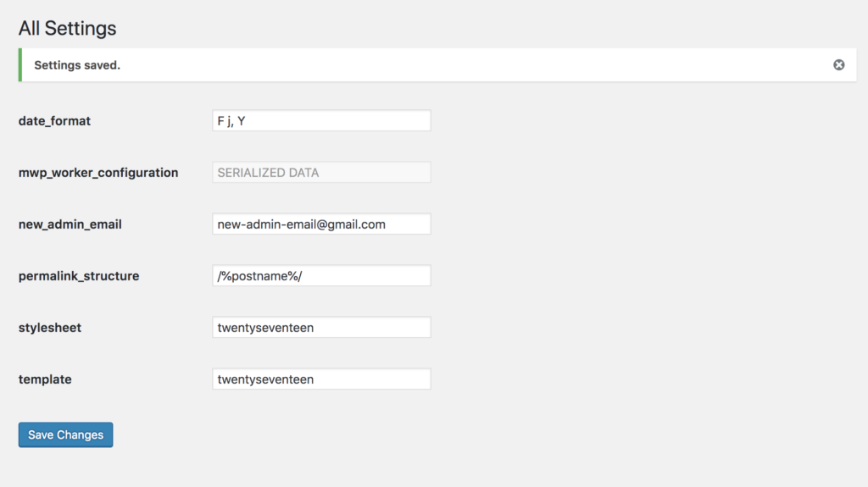The height and width of the screenshot is (487, 868).
Task: Click the mwp_worker_configuration label
Action: click(x=98, y=173)
